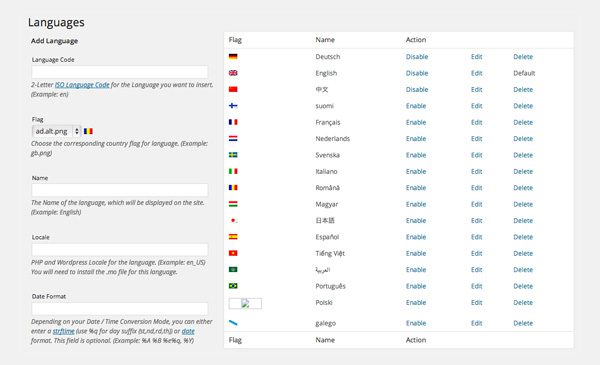The height and width of the screenshot is (365, 600).
Task: Open the ISO Language Code link
Action: pos(82,85)
